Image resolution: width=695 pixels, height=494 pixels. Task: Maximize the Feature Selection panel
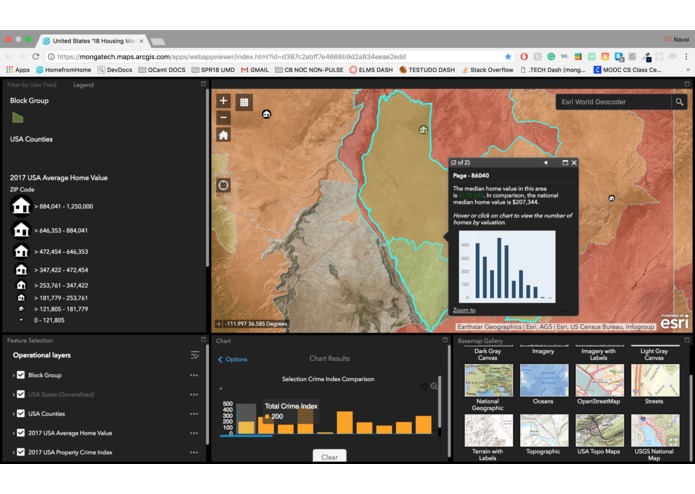203,339
